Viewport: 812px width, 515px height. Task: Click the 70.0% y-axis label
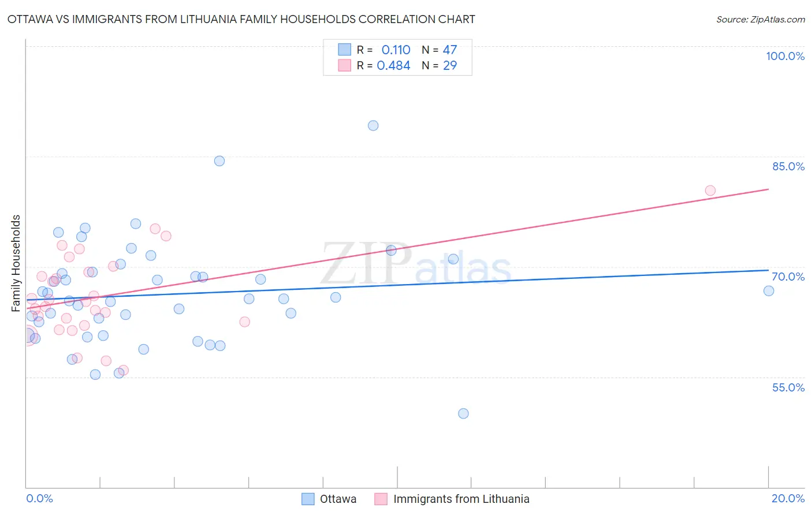click(x=788, y=277)
